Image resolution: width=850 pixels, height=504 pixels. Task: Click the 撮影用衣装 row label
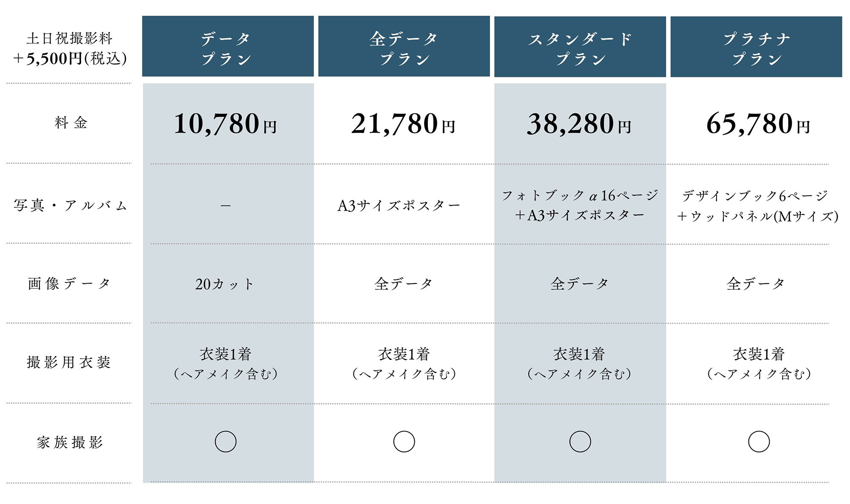[69, 362]
